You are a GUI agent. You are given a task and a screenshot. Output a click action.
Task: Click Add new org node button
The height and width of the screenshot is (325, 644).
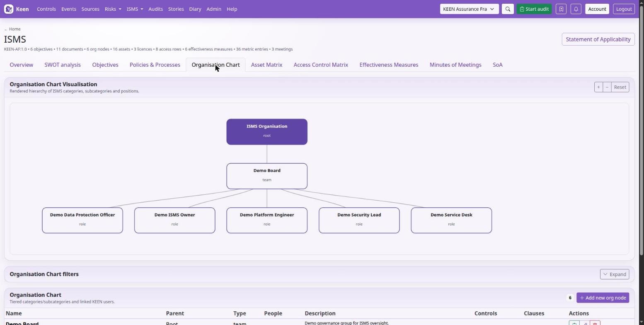pos(603,298)
